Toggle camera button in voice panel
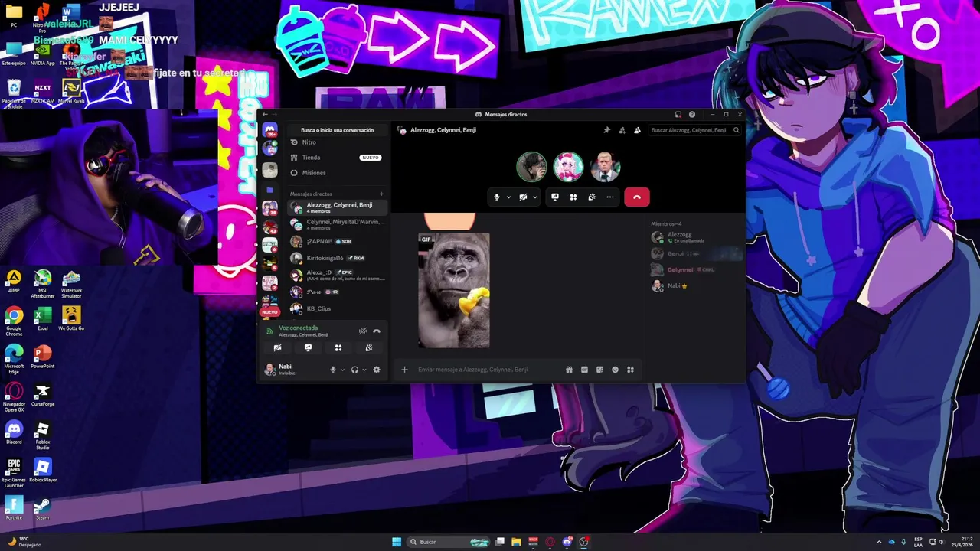The image size is (980, 551). 278,347
